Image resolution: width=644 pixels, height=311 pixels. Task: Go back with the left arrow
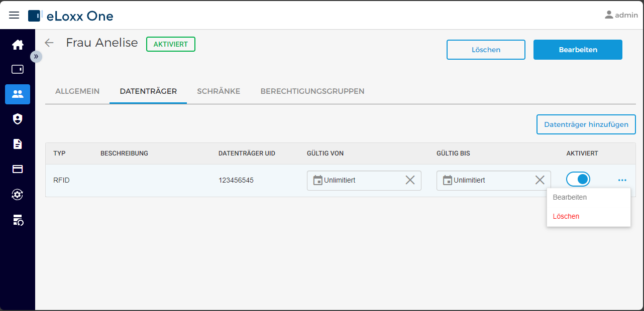[x=49, y=43]
